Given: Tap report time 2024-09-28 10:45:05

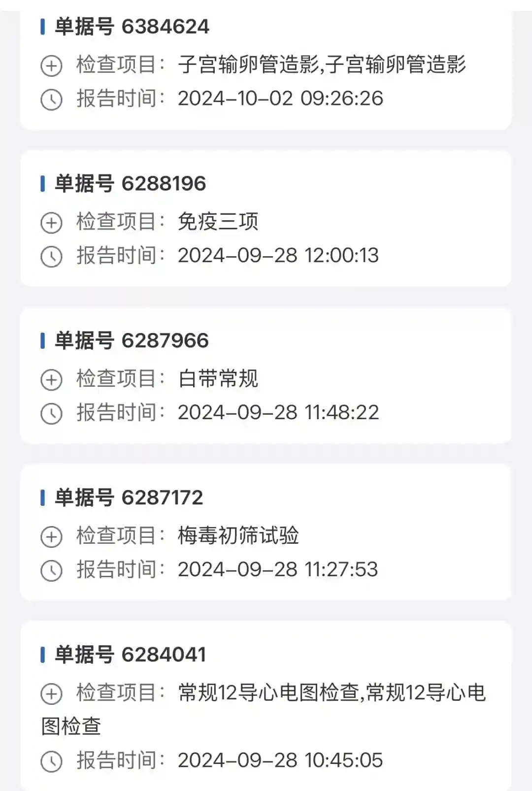Looking at the screenshot, I should click(280, 760).
